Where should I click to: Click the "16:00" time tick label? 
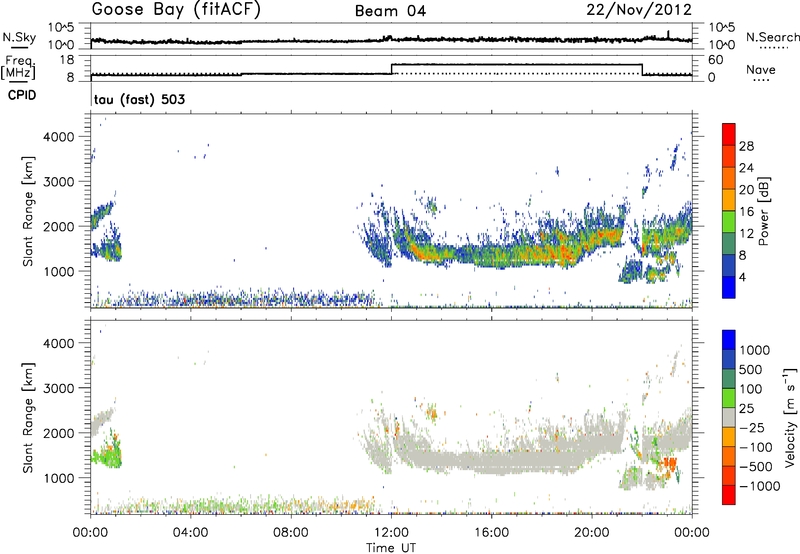[491, 533]
